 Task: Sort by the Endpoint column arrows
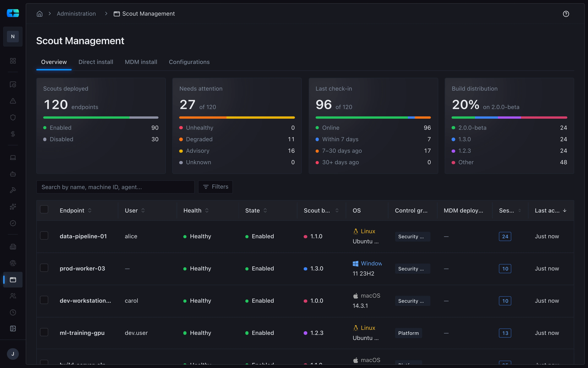[90, 211]
